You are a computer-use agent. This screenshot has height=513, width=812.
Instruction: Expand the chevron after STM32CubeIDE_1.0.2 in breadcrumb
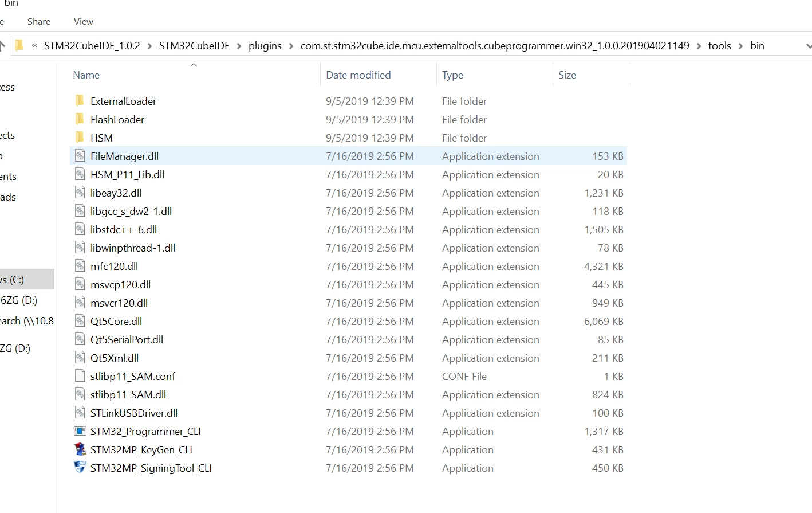click(x=149, y=46)
